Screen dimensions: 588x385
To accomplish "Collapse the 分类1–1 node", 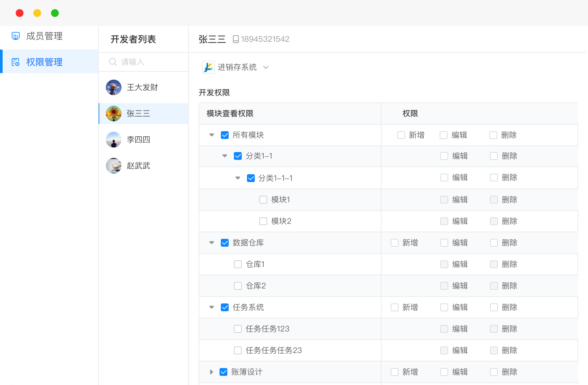I will point(225,156).
